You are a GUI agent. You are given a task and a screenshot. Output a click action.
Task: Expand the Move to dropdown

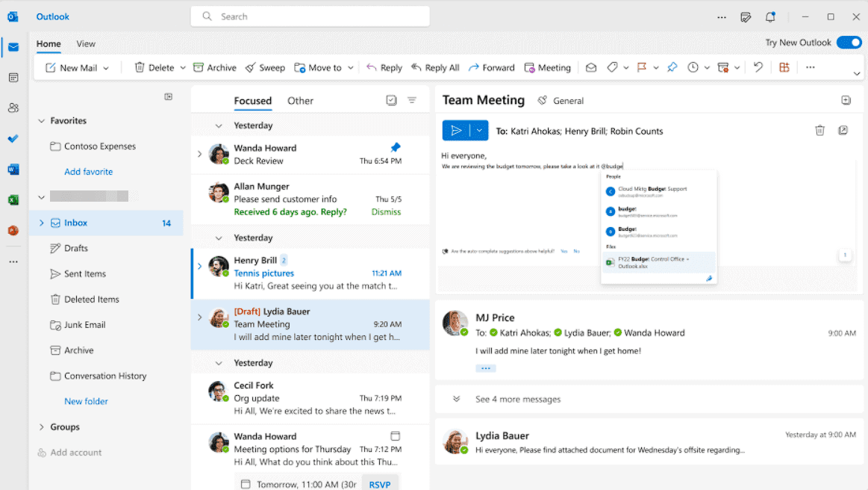click(x=351, y=68)
